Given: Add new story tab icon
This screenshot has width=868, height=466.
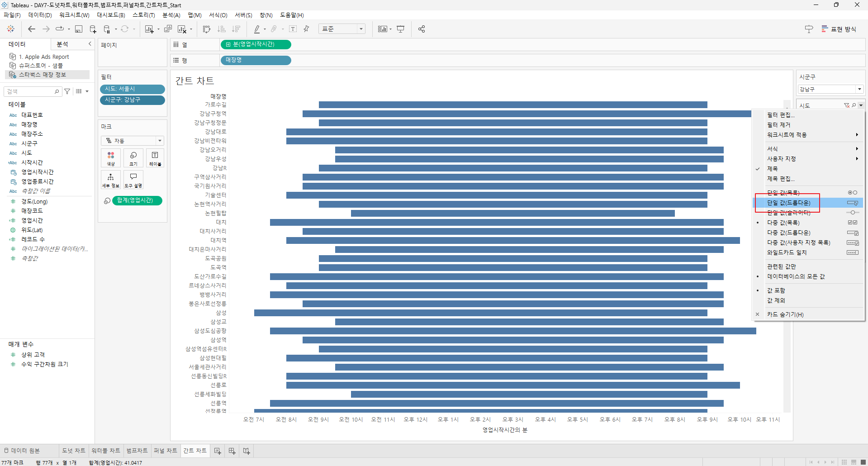Looking at the screenshot, I should (x=247, y=451).
